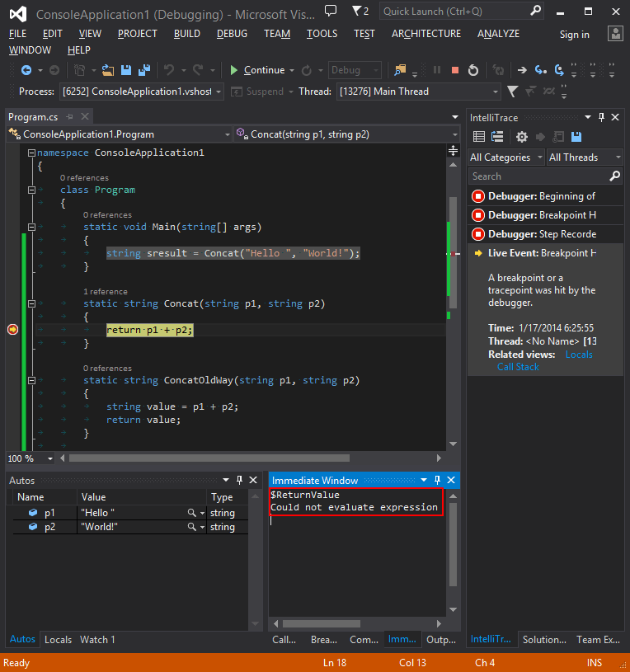This screenshot has height=672, width=630.
Task: Click the Save All icon in toolbar
Action: pos(143,70)
